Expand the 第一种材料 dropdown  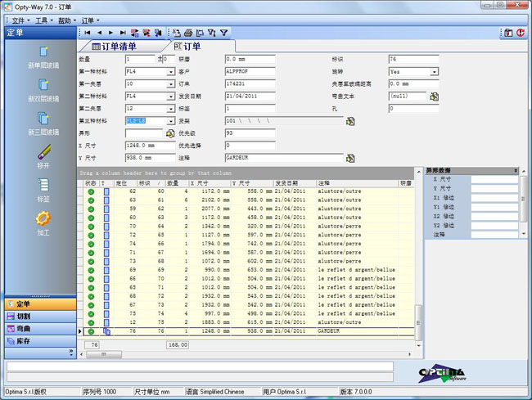(171, 72)
